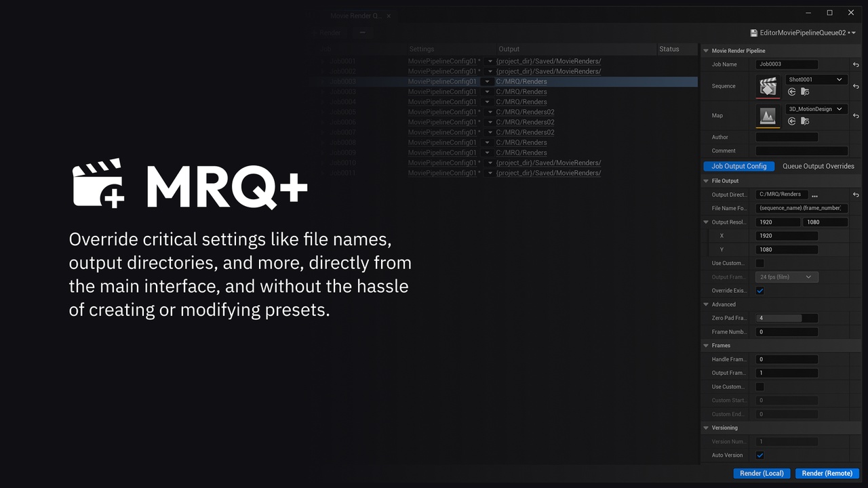
Task: Click the 3D_MotionDesign map thumbnail
Action: click(x=768, y=116)
